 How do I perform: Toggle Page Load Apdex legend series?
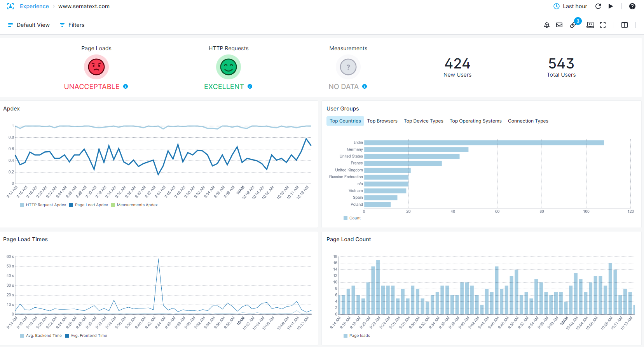[x=89, y=205]
